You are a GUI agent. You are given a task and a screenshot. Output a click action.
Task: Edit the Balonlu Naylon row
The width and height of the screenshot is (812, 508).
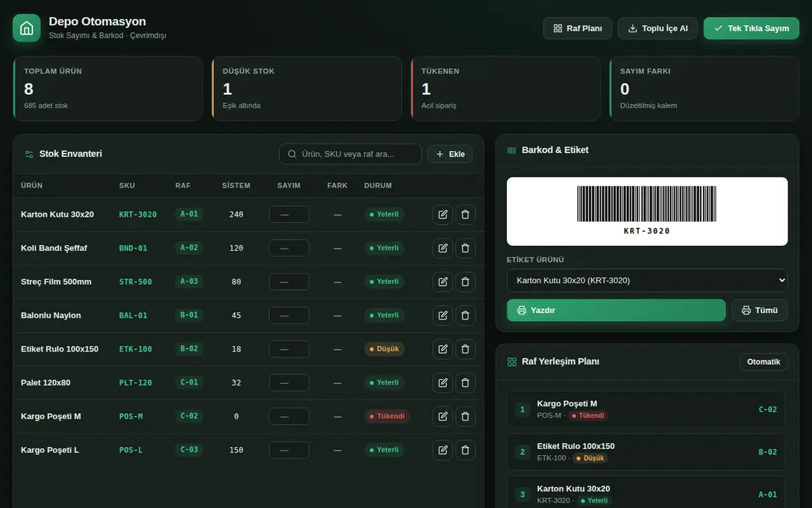click(x=443, y=316)
